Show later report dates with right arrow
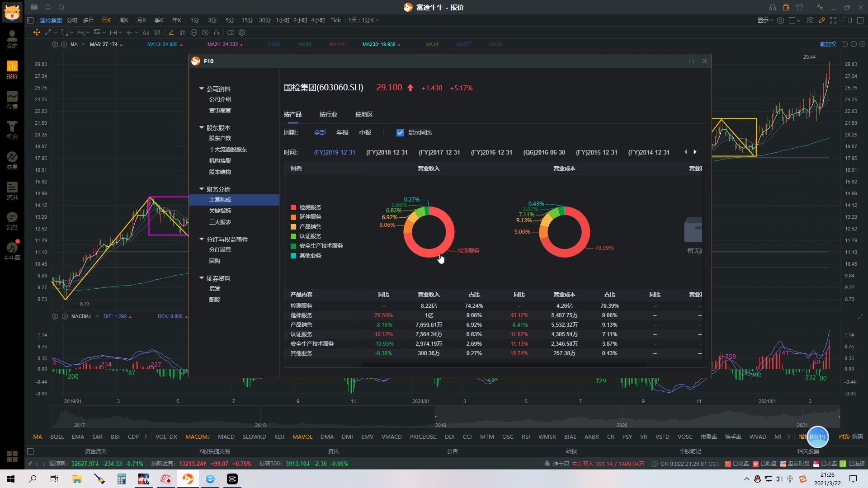This screenshot has width=868, height=488. pos(695,152)
